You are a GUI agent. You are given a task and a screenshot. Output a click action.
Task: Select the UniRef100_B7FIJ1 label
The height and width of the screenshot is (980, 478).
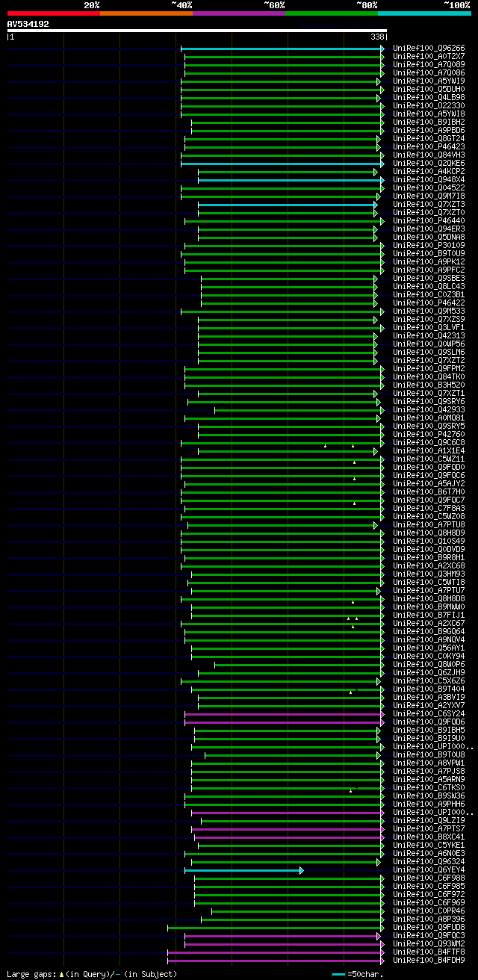[429, 615]
